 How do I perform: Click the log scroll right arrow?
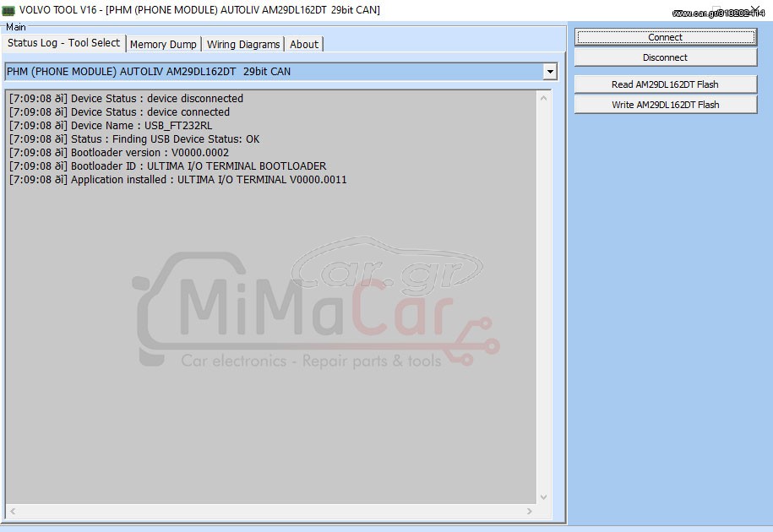[x=530, y=512]
